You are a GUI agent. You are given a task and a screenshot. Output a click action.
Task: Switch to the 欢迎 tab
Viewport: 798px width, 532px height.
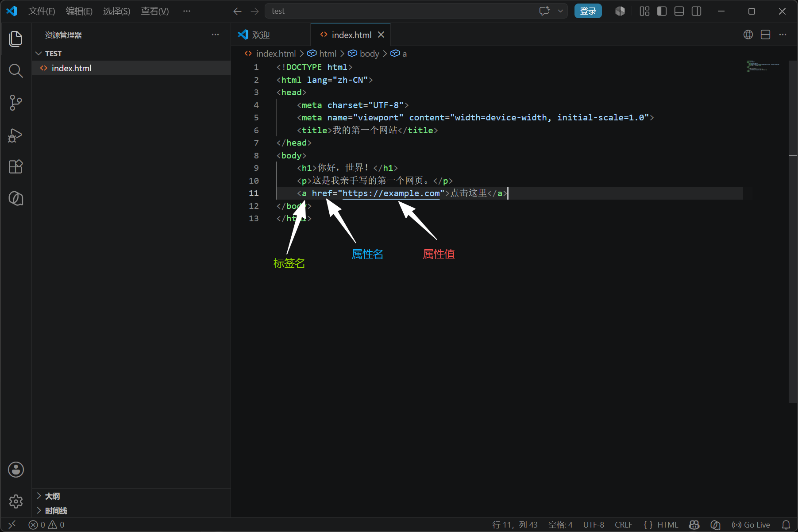[x=271, y=35]
